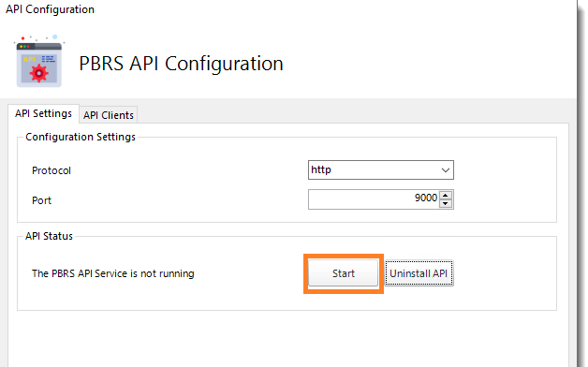The width and height of the screenshot is (588, 367).
Task: Click the Uninstall API button
Action: tap(419, 273)
